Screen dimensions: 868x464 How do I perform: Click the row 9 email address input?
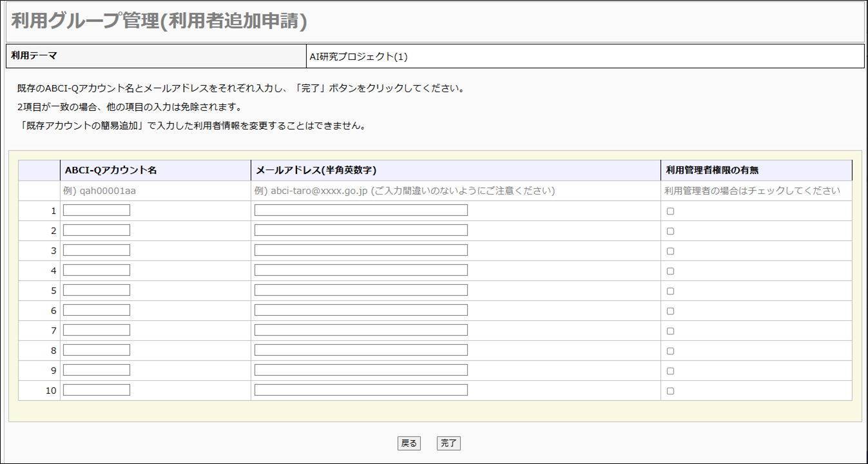coord(361,370)
